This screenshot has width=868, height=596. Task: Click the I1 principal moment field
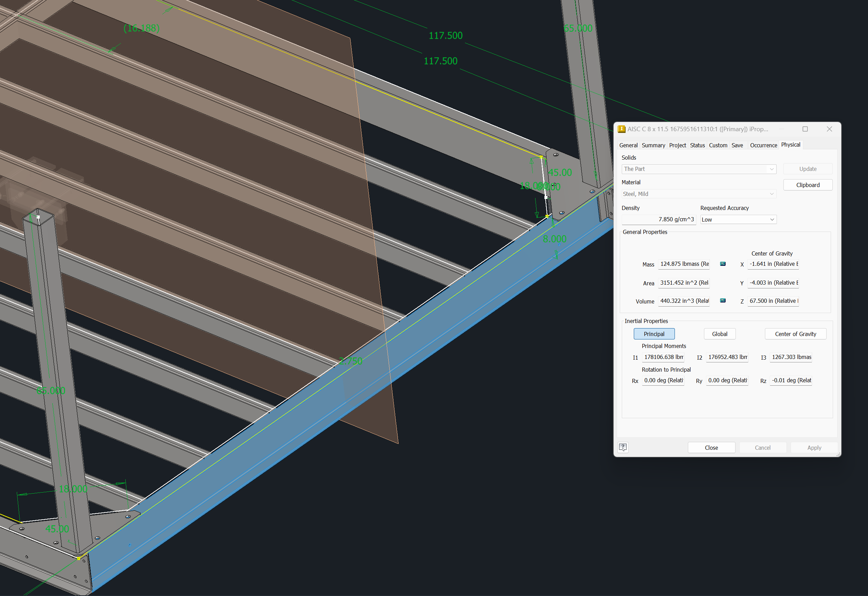(663, 357)
